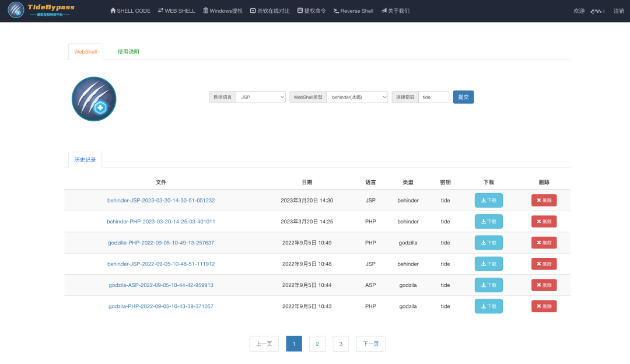
Task: Switch to the WebShell tab
Action: pyautogui.click(x=86, y=51)
